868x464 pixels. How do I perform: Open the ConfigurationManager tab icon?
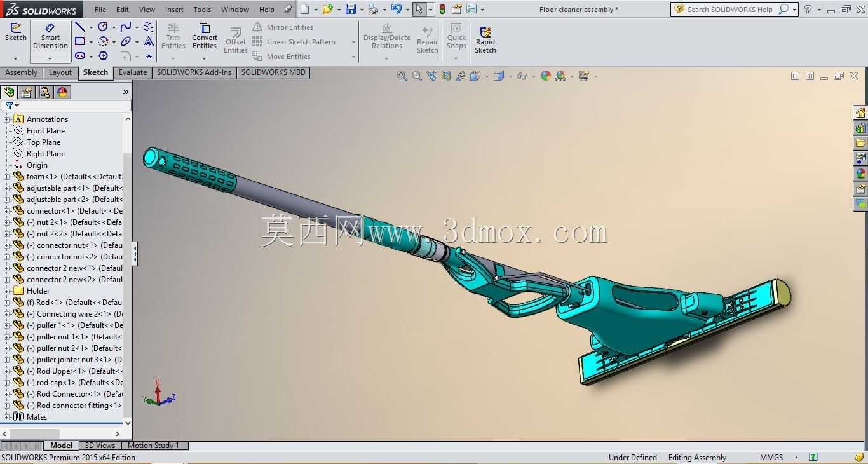(44, 92)
